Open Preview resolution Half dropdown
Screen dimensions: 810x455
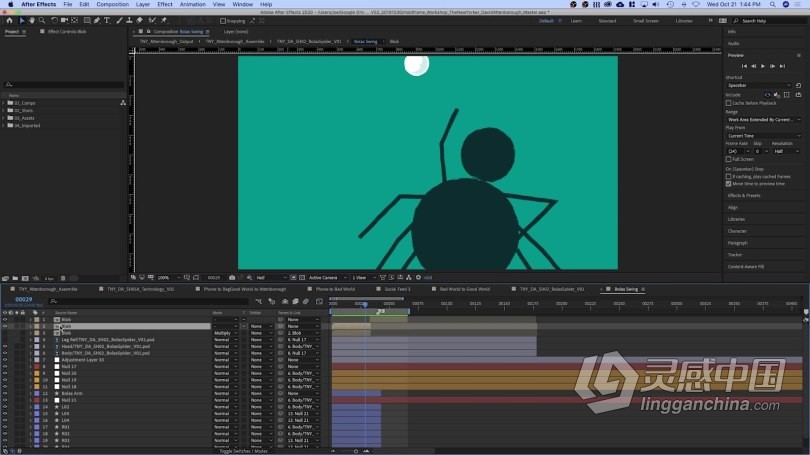pyautogui.click(x=787, y=151)
